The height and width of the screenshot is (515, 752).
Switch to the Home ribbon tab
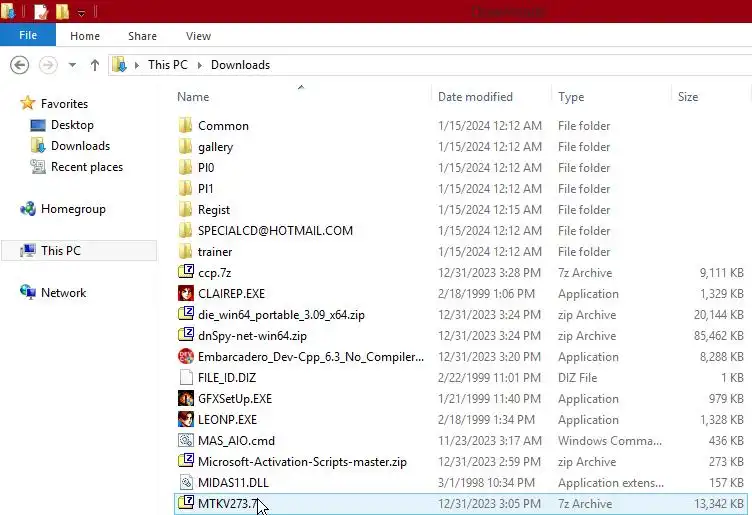pyautogui.click(x=85, y=36)
